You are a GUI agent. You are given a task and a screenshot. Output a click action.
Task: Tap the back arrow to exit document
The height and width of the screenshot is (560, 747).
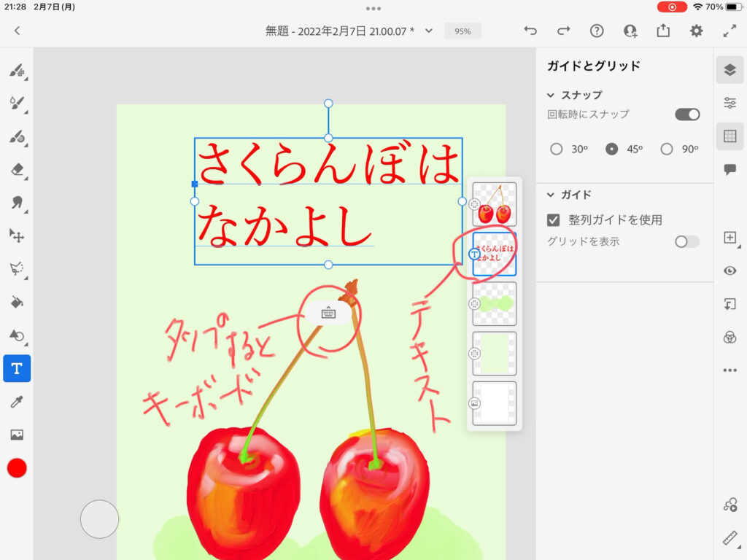click(18, 31)
